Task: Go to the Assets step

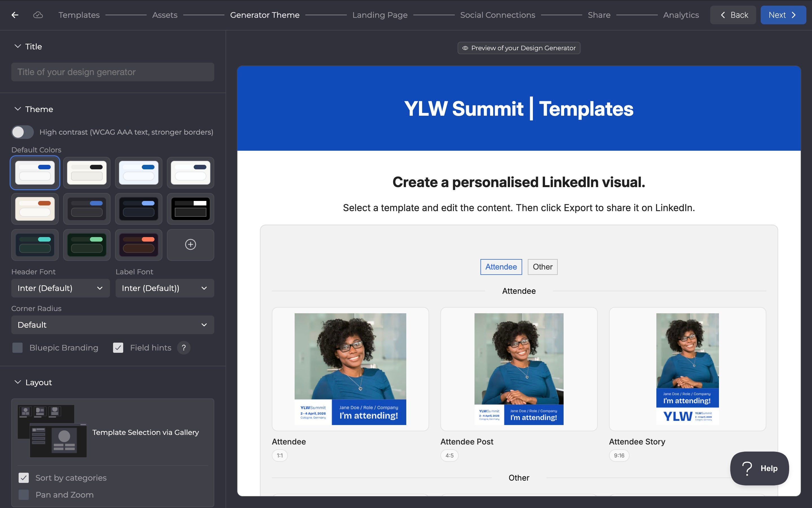Action: click(x=164, y=15)
